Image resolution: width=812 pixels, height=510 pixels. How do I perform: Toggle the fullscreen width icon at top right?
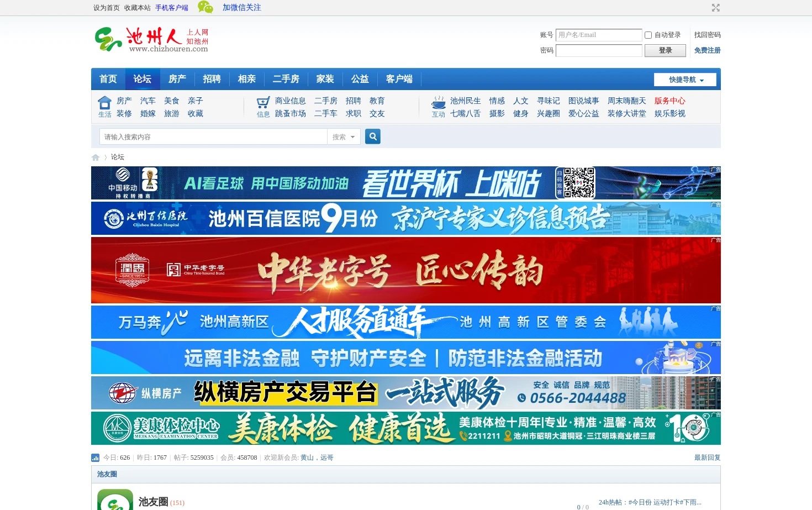(x=716, y=8)
